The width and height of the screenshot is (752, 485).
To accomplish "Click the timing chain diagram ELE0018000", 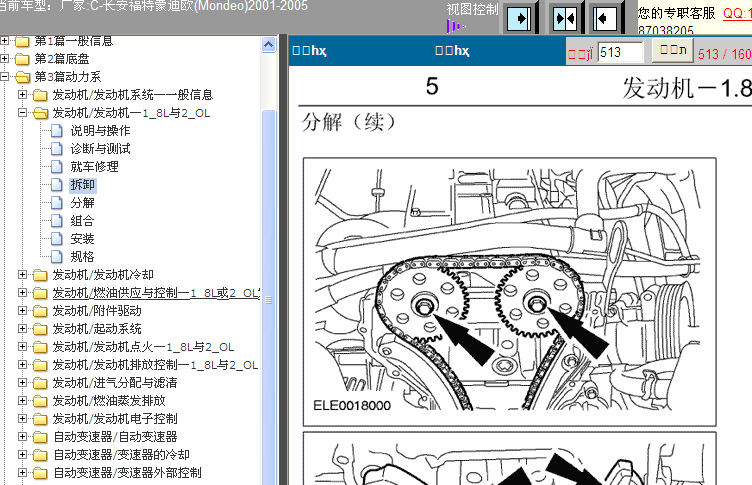I will point(509,292).
